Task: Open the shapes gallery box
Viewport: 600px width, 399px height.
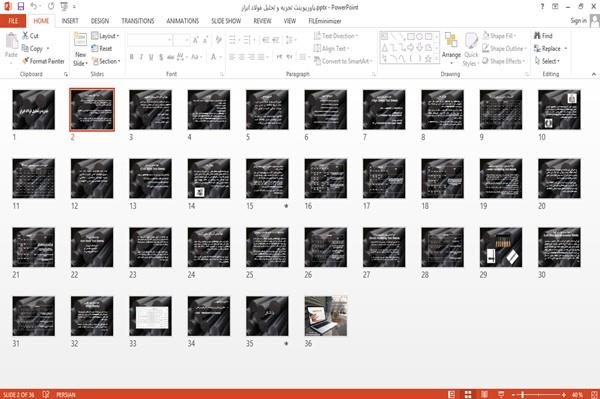Action: pyautogui.click(x=409, y=48)
